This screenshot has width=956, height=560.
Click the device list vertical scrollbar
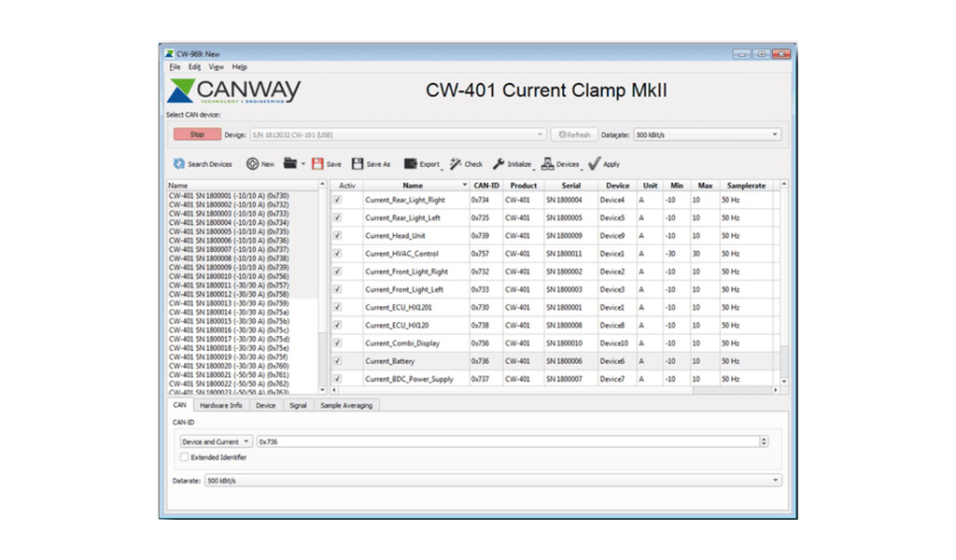point(322,287)
